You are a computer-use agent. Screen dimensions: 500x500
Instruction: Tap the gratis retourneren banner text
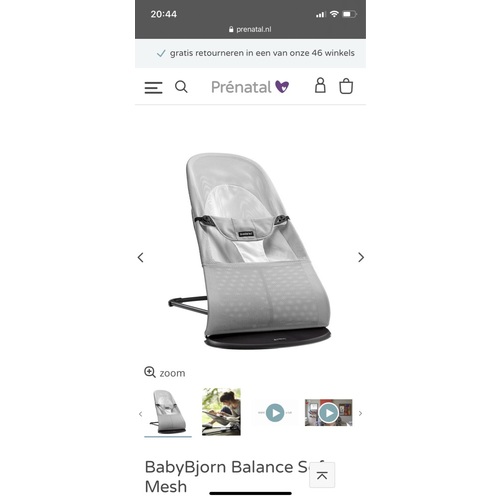(x=262, y=53)
